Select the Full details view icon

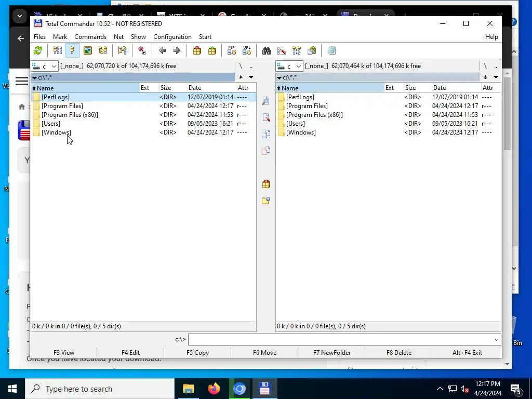(72, 50)
